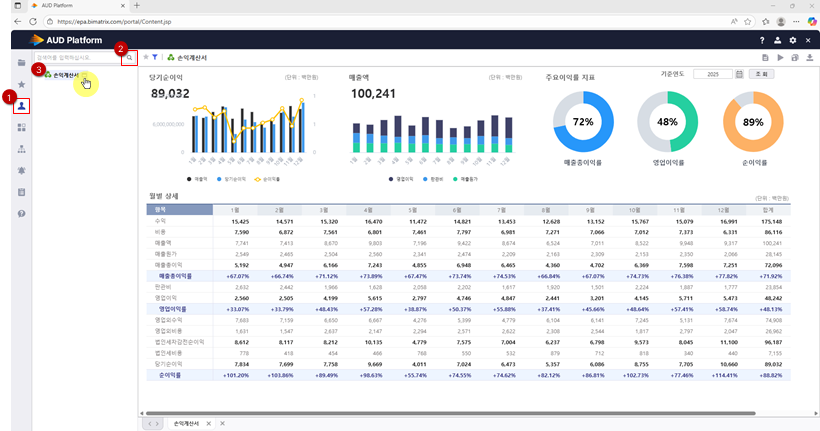Image resolution: width=820 pixels, height=431 pixels.
Task: Open the folder icon in left sidebar
Action: (x=21, y=63)
